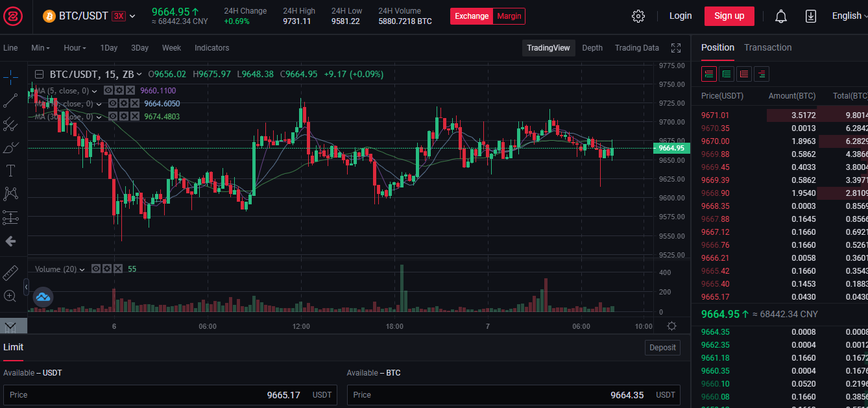The height and width of the screenshot is (408, 868).
Task: Click the app download icon
Action: tap(810, 16)
